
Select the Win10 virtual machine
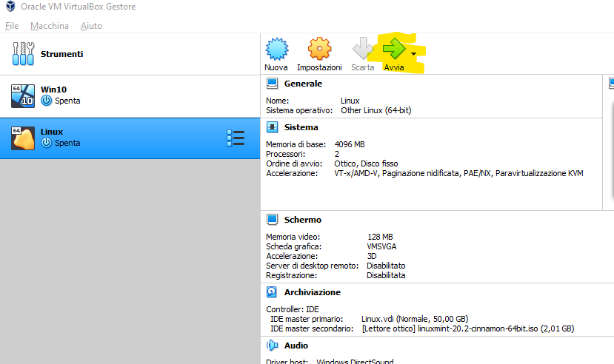(130, 96)
